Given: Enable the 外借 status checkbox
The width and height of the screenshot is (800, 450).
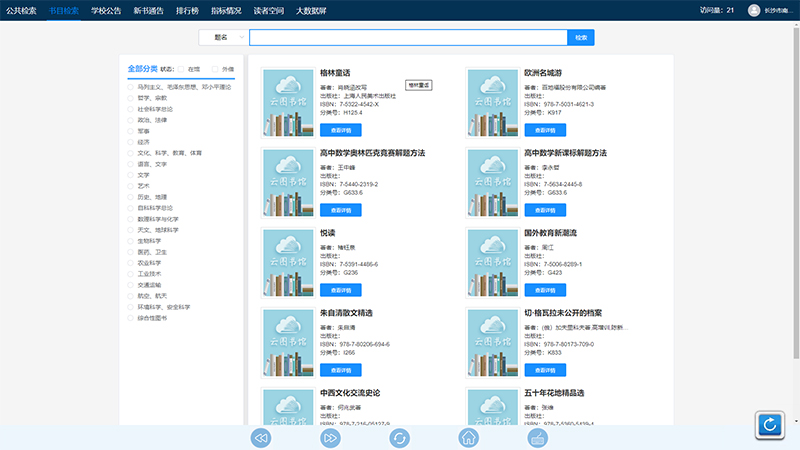Looking at the screenshot, I should click(x=215, y=69).
